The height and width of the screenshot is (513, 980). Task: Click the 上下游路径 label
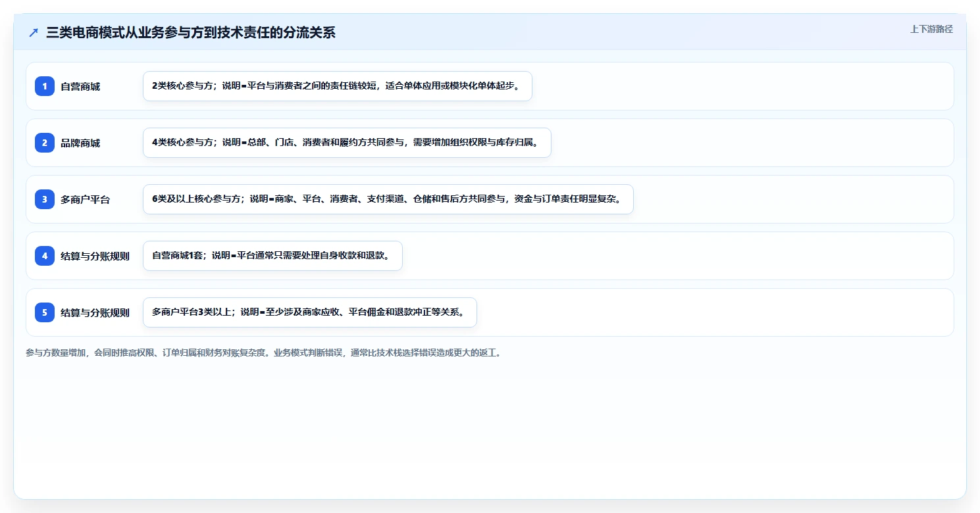tap(931, 29)
